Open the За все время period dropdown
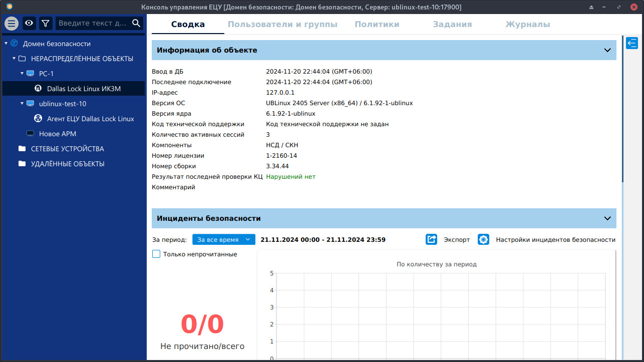The width and height of the screenshot is (644, 362). (x=223, y=239)
